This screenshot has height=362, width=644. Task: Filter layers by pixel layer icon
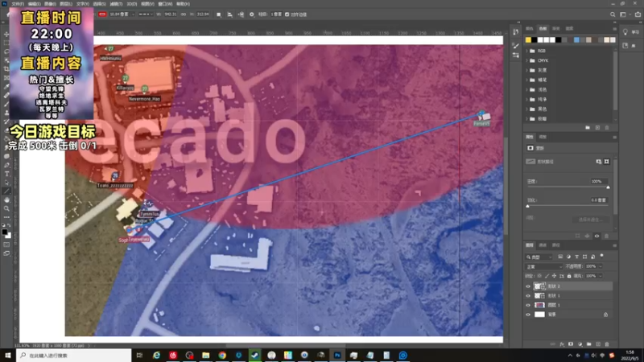click(x=560, y=257)
